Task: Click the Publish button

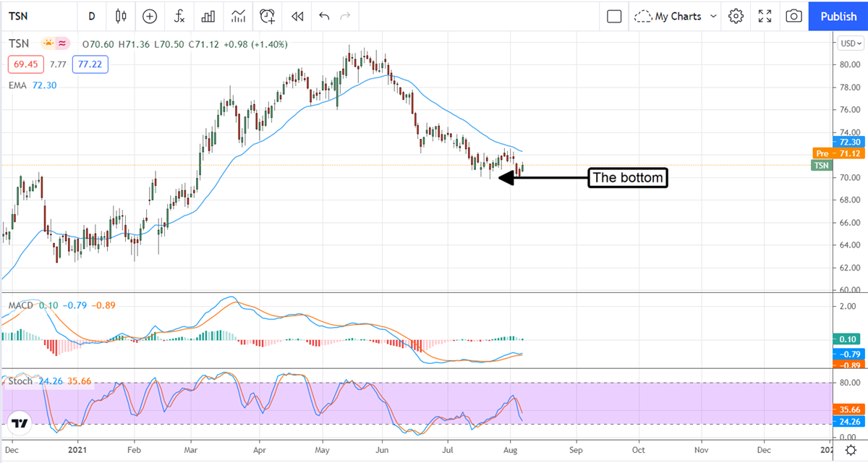Action: pyautogui.click(x=838, y=16)
